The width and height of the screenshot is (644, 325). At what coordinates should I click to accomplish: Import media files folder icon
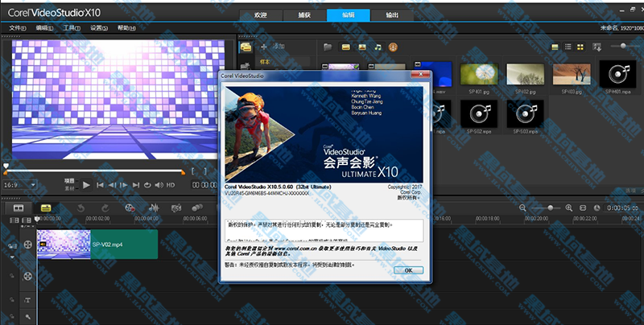(328, 47)
